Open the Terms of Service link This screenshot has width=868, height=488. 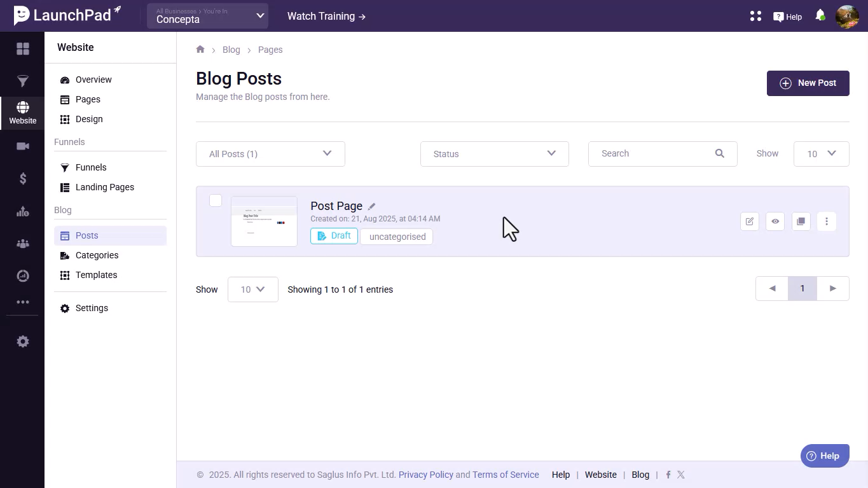506,475
